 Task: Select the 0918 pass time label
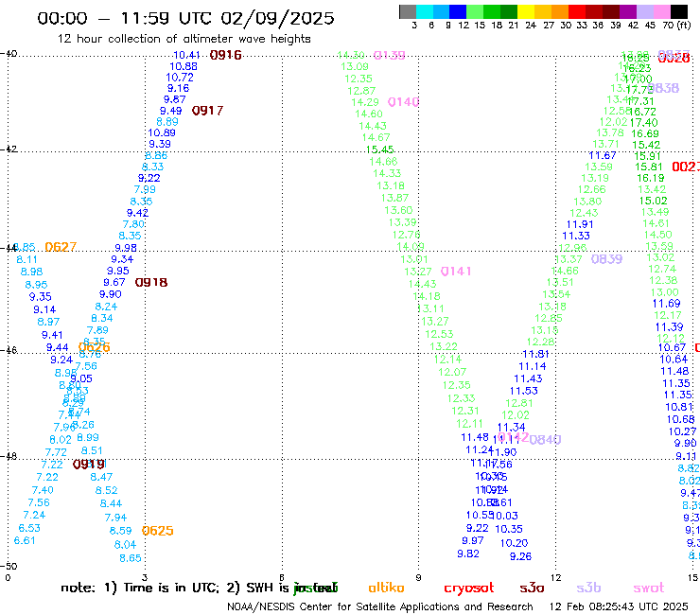click(x=151, y=282)
